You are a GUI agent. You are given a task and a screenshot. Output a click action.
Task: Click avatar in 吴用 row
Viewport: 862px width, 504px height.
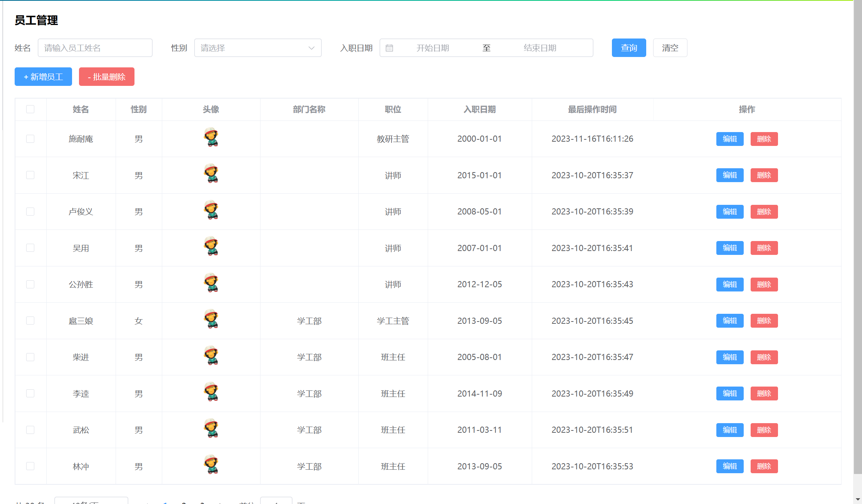[x=211, y=246]
